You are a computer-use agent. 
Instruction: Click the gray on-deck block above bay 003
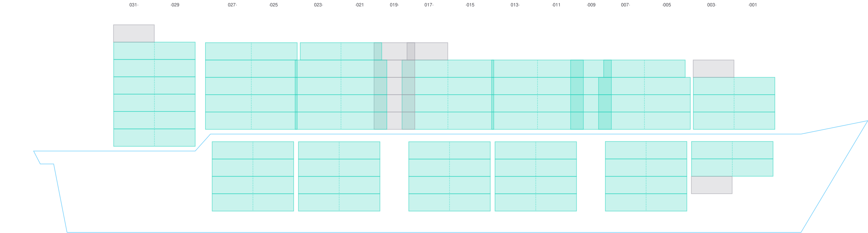tap(713, 68)
